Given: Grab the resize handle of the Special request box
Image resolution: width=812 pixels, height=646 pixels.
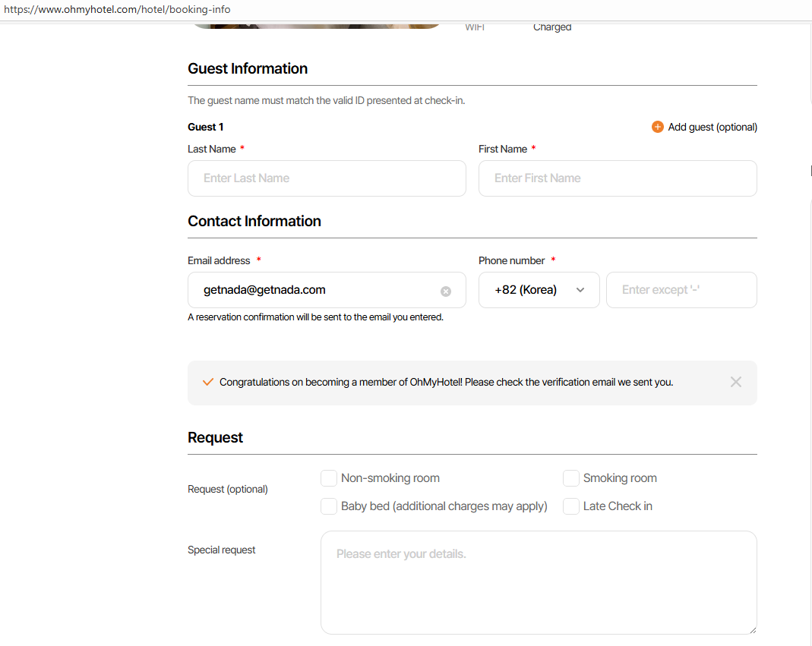Looking at the screenshot, I should [752, 629].
